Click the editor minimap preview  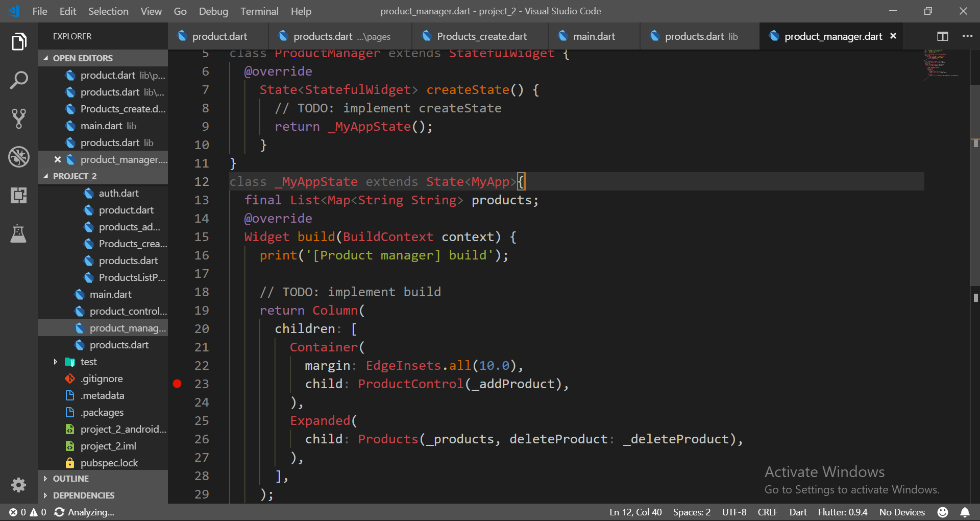[x=942, y=65]
